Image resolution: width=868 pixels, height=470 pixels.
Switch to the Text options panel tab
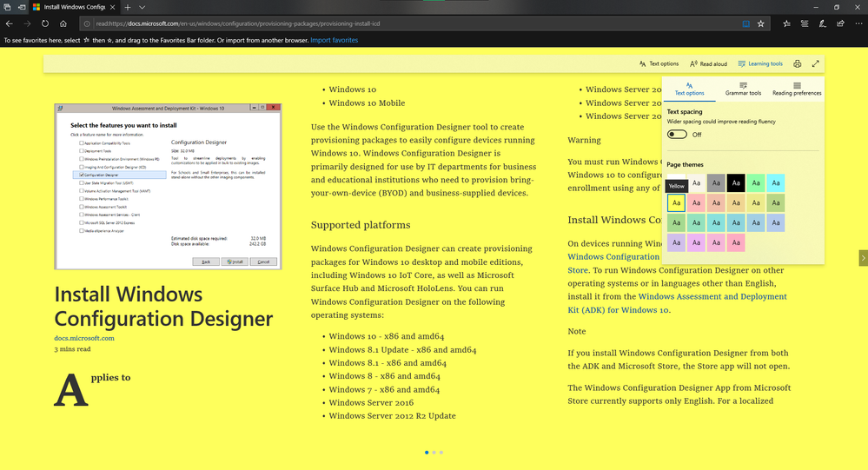coord(689,89)
